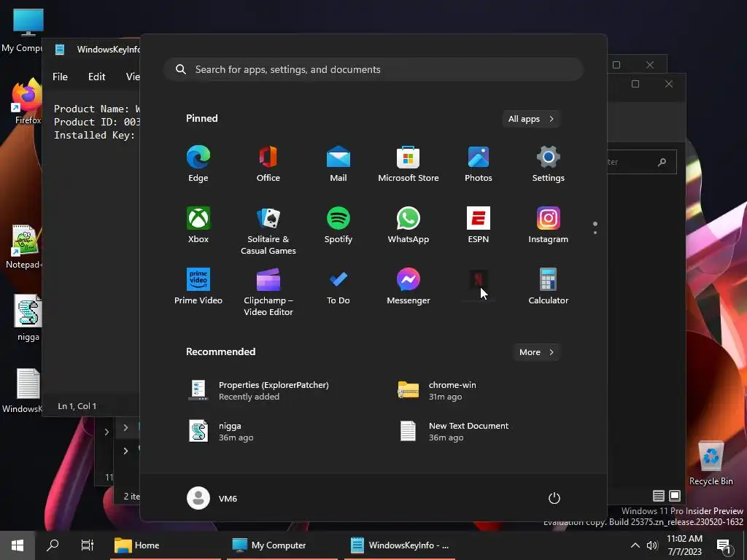Expand the hidden system tray icons
The image size is (747, 560).
click(635, 545)
